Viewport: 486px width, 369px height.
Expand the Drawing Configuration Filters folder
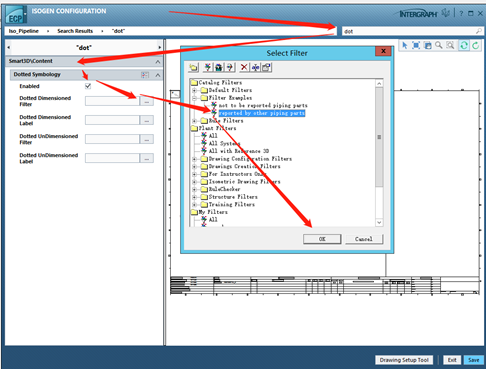pos(194,159)
